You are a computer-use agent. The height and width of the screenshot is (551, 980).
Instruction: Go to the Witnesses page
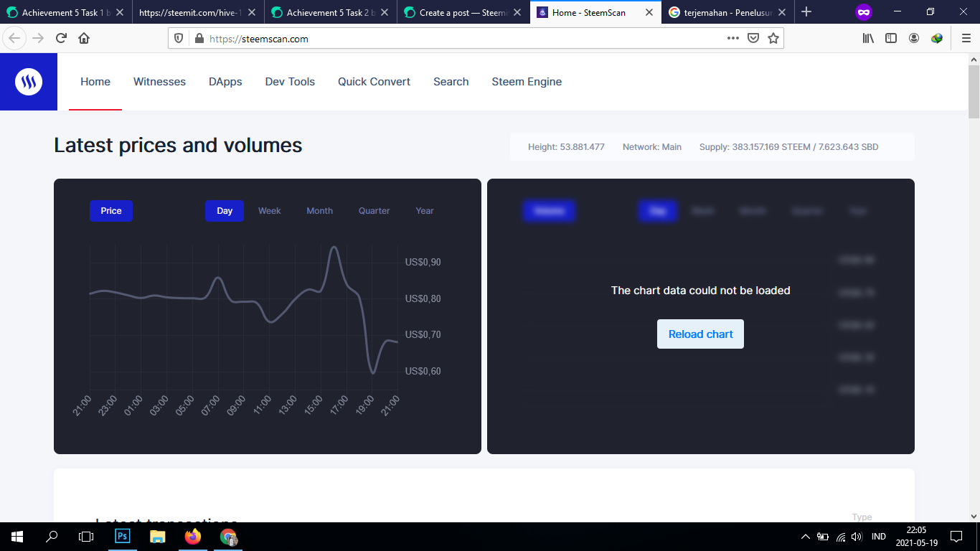click(x=159, y=82)
